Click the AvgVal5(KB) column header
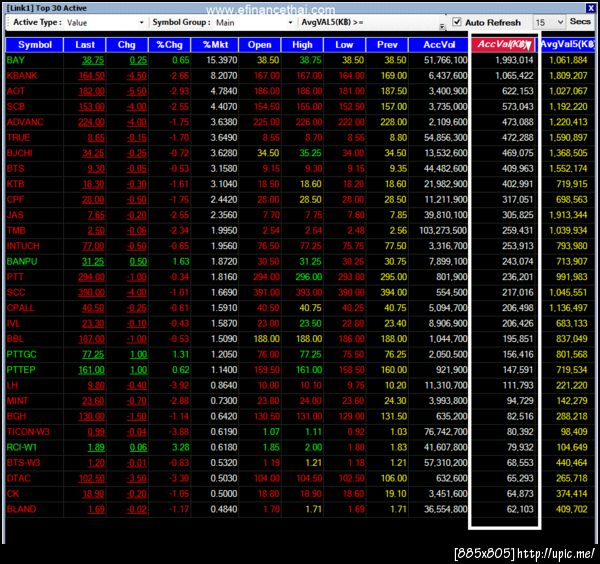The image size is (600, 564). tap(567, 44)
